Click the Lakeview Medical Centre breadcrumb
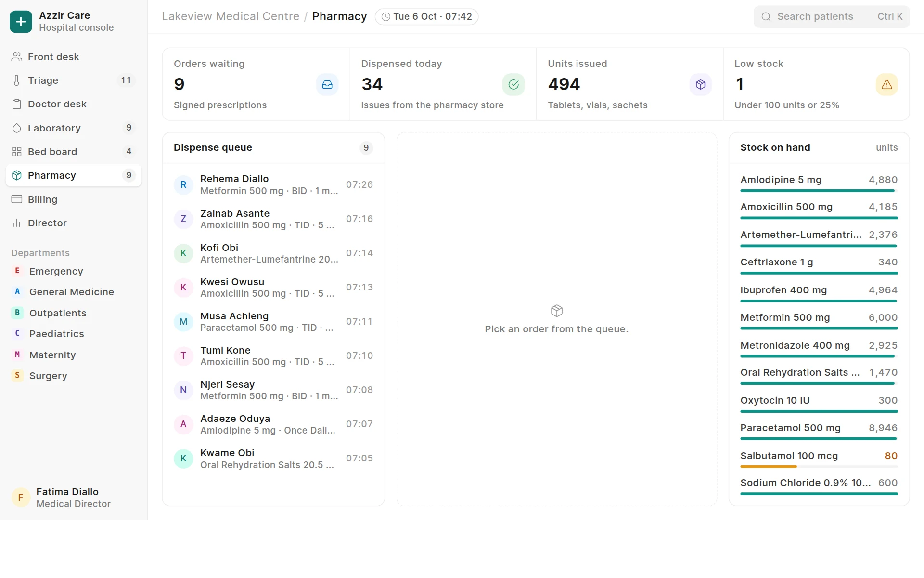This screenshot has width=924, height=578. point(231,16)
